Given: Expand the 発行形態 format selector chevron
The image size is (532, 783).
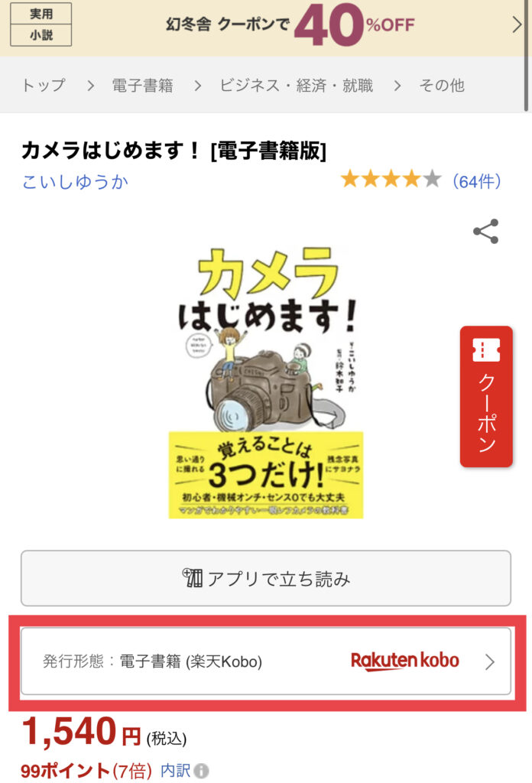Looking at the screenshot, I should [490, 661].
